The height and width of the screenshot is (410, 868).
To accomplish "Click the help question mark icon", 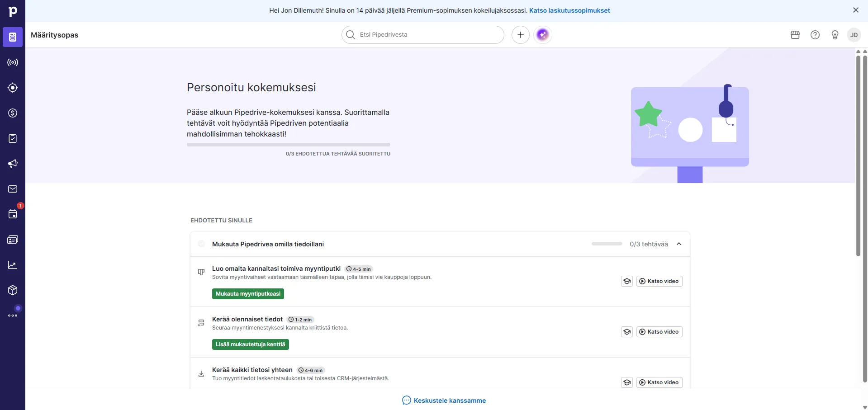I will click(x=815, y=35).
